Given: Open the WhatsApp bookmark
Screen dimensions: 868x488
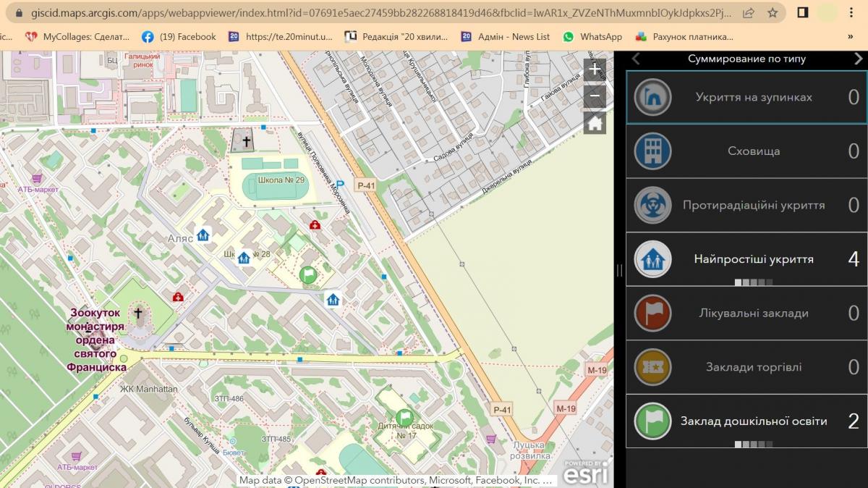Looking at the screenshot, I should [592, 36].
